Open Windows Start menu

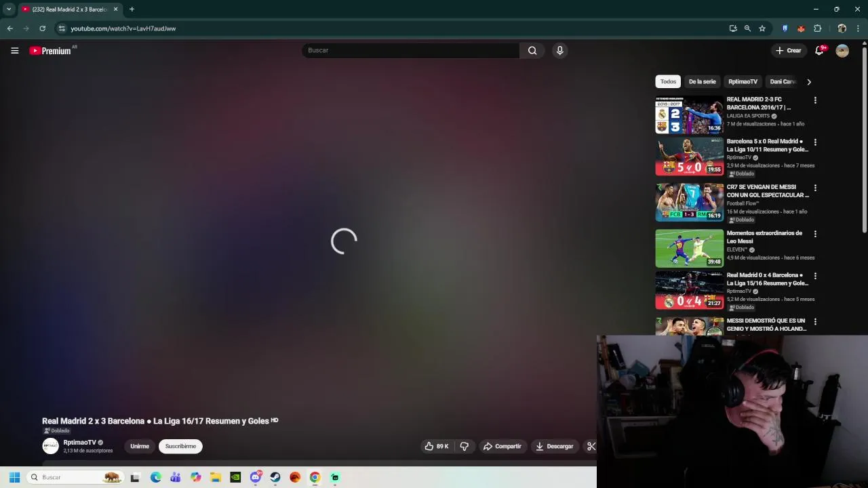pos(14,477)
